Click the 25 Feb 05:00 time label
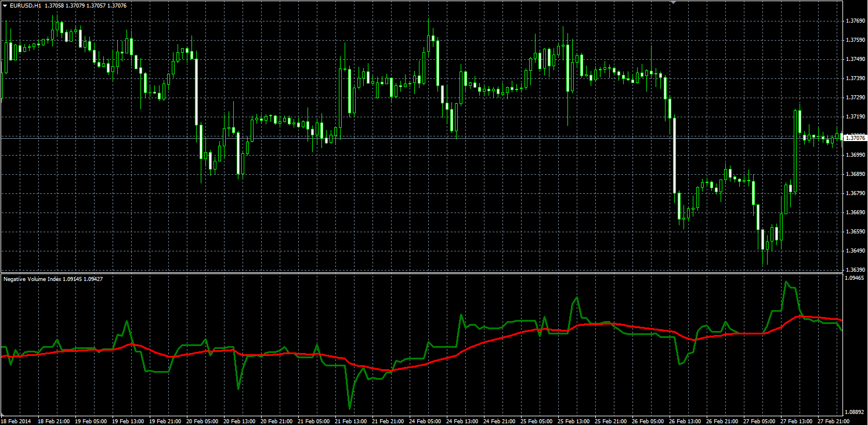The image size is (868, 425). click(537, 421)
